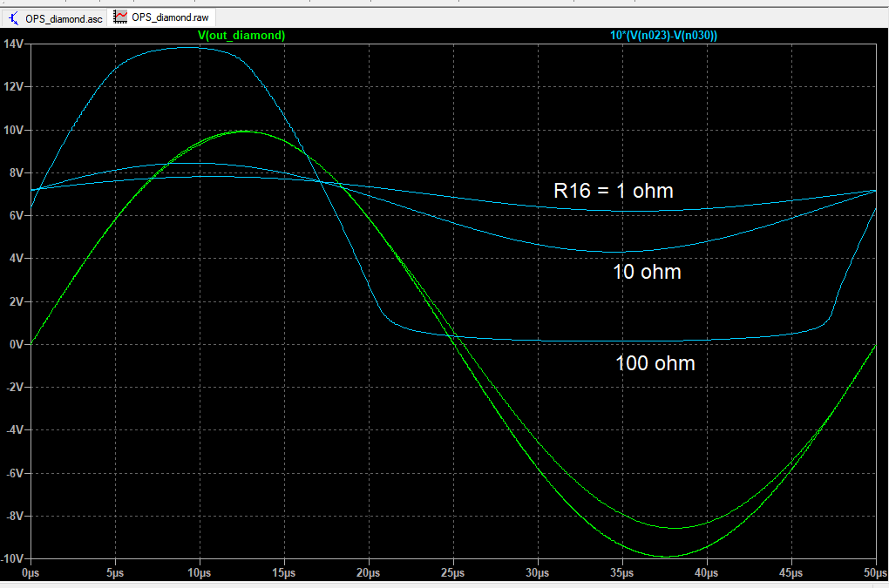889x588 pixels.
Task: Click the 15µs time axis label
Action: coord(283,572)
